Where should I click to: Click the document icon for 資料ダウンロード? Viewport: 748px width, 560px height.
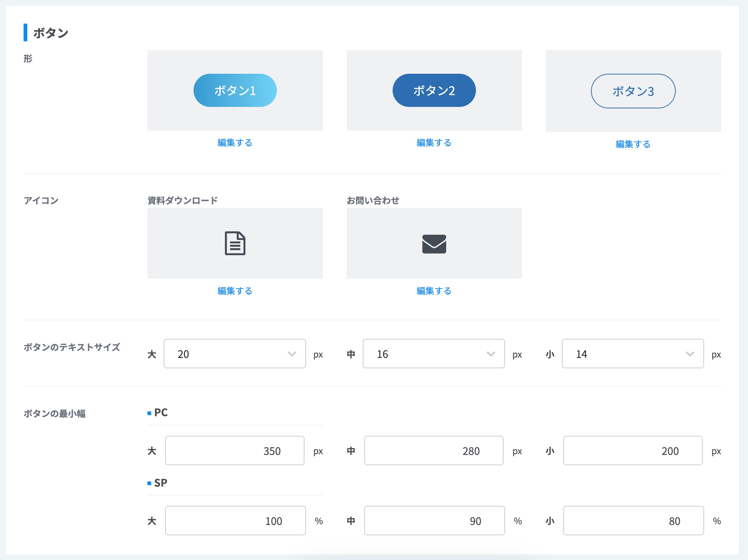(235, 243)
